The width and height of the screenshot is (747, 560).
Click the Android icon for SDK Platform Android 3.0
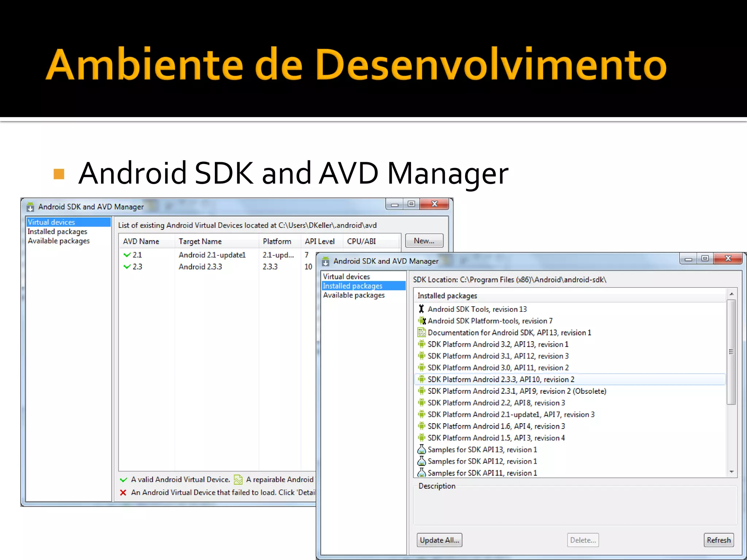point(422,367)
